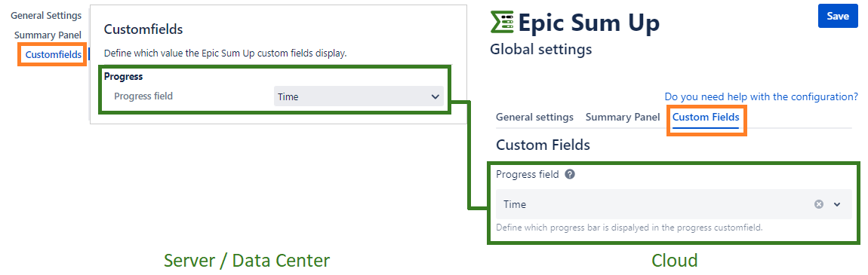Switch to Summary Panel tab in Cloud
This screenshot has width=868, height=275.
(x=623, y=117)
